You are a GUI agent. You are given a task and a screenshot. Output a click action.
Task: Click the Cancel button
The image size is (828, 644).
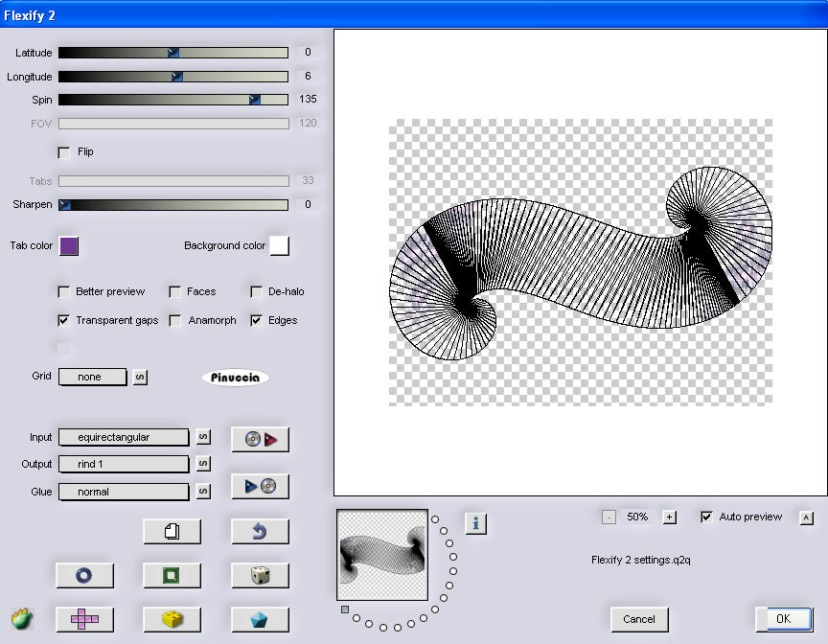[639, 619]
